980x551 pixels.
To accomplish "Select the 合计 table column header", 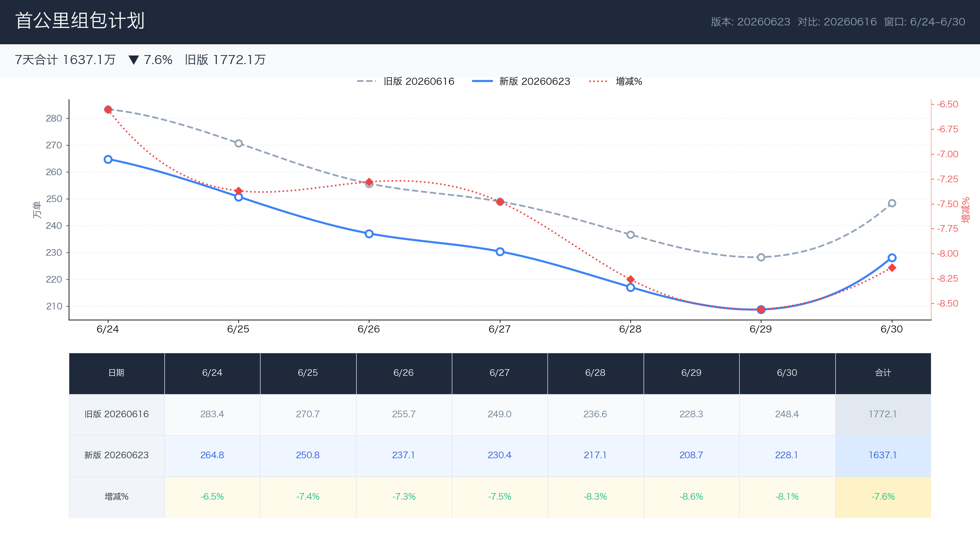I will point(883,373).
